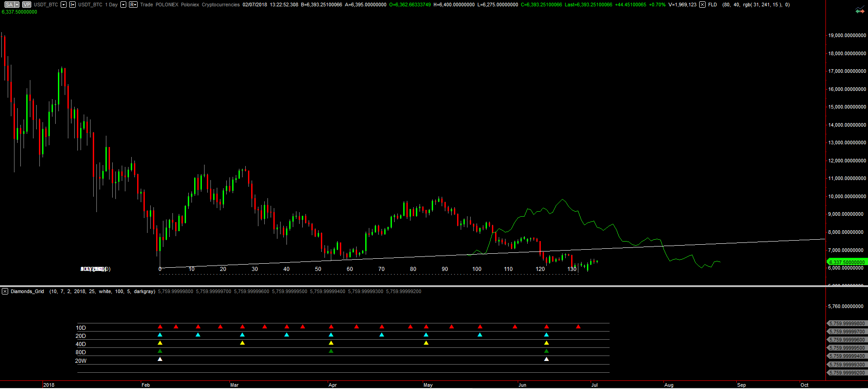Click the FLD indicator name
This screenshot has height=389, width=868.
712,5
